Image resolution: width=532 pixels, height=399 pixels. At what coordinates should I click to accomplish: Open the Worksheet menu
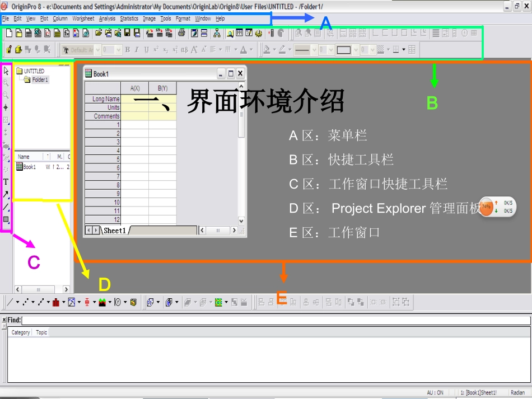point(83,18)
